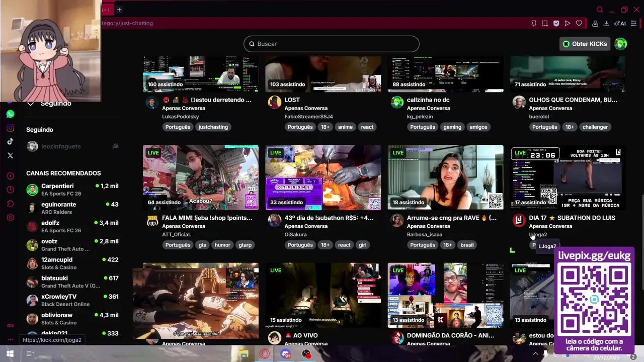Click the challenger tag
This screenshot has width=644, height=362.
595,127
